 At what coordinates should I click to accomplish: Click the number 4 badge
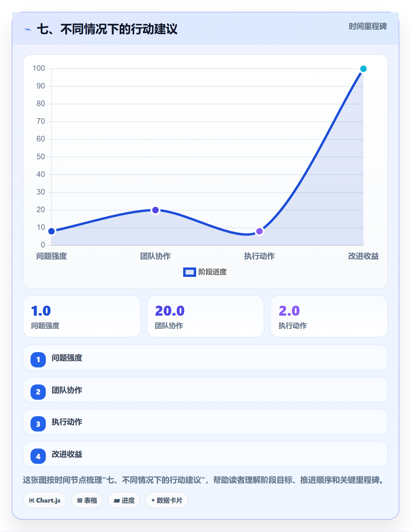point(38,456)
